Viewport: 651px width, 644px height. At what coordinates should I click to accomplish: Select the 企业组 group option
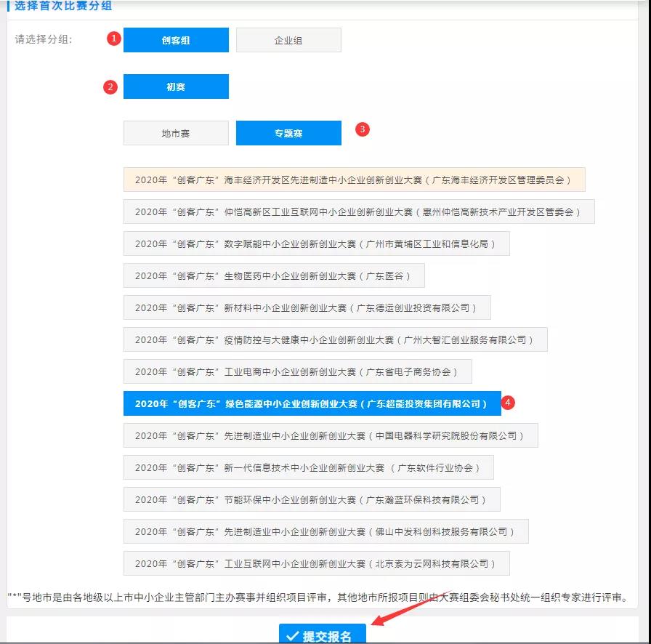tap(288, 41)
